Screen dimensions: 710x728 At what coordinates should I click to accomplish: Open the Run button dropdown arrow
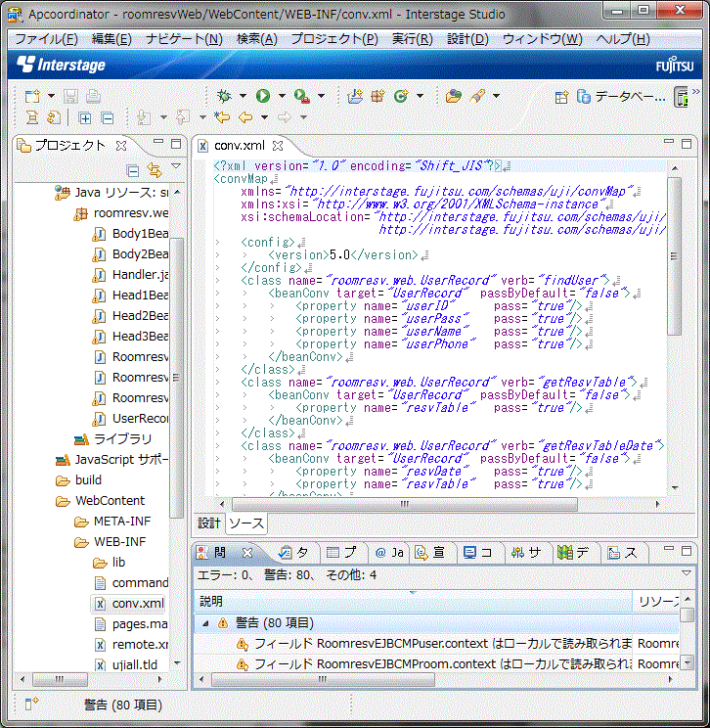coord(282,96)
